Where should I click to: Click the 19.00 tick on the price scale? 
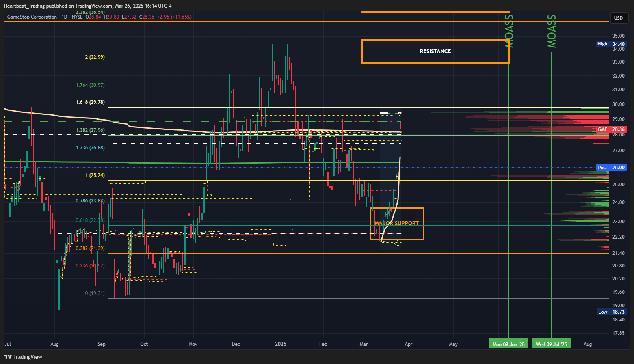point(619,306)
